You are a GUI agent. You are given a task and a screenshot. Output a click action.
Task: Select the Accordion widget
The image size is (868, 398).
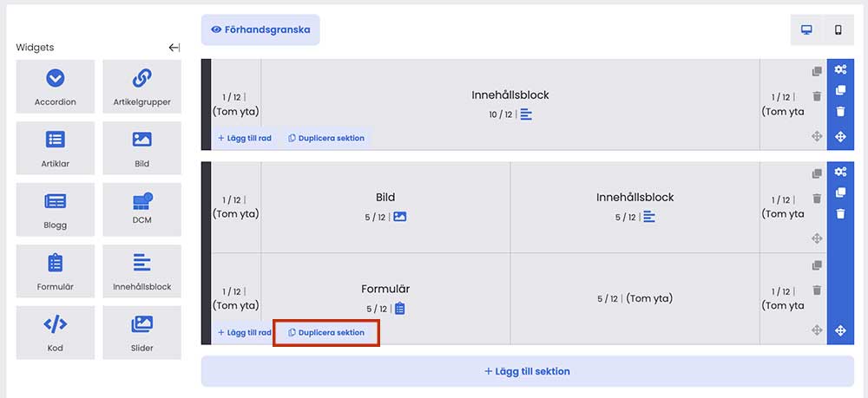click(56, 87)
